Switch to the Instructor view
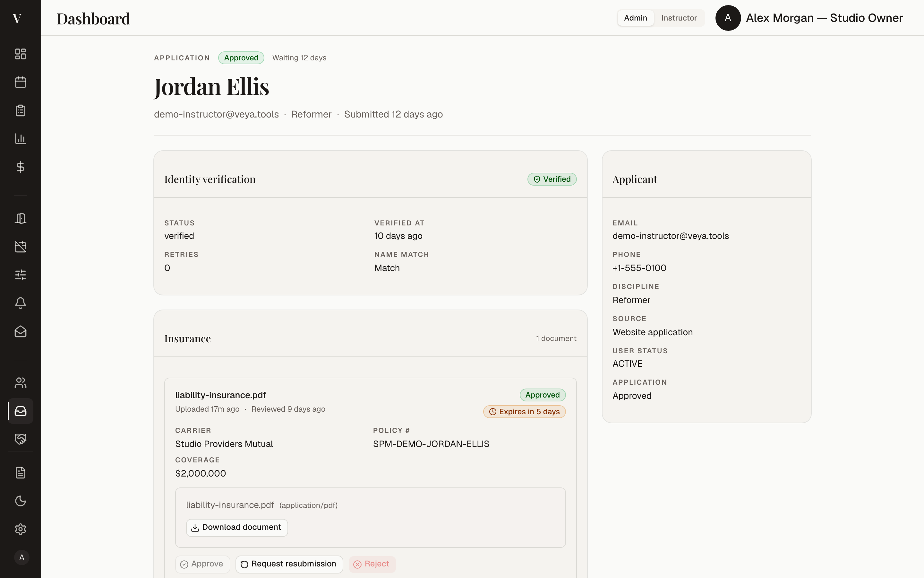The height and width of the screenshot is (578, 924). click(x=679, y=18)
